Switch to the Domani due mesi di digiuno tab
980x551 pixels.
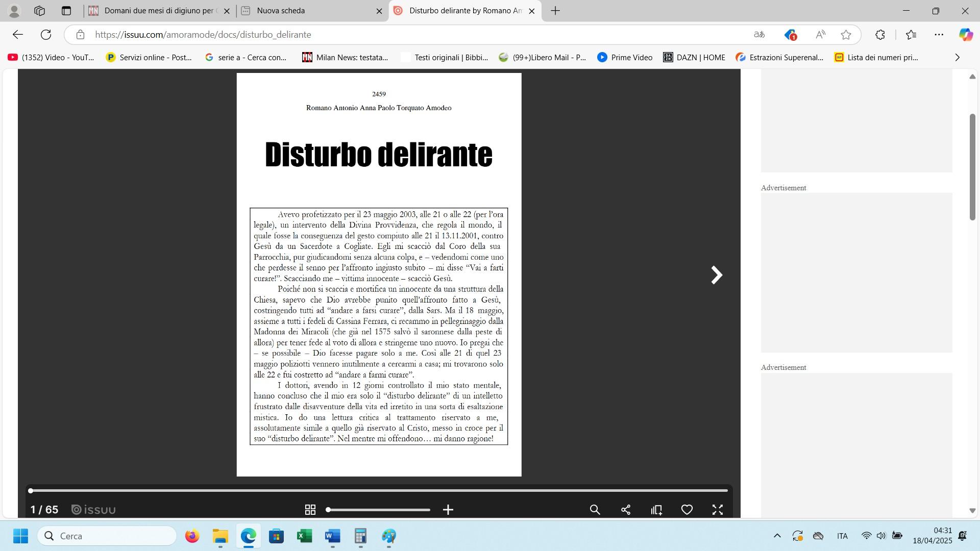pos(158,11)
